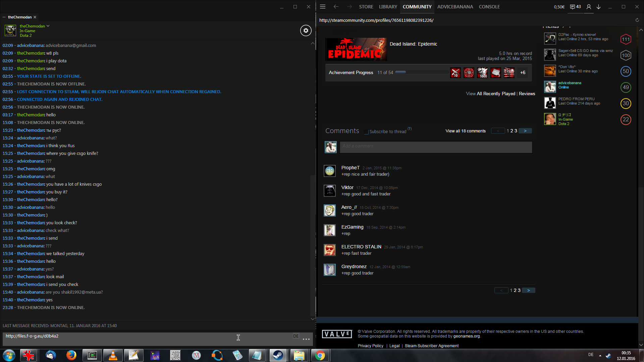The height and width of the screenshot is (362, 644).
Task: Open the downloads arrow icon
Action: click(599, 7)
